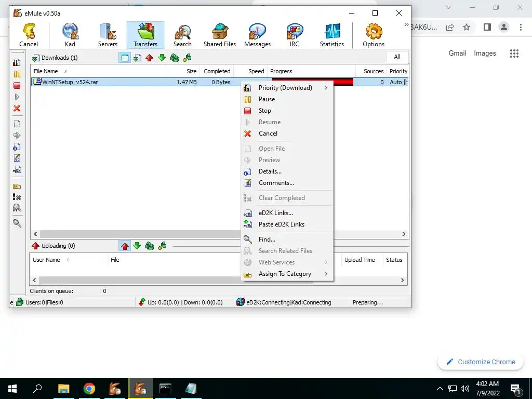Choose Stop from context menu
This screenshot has height=399, width=532.
[x=287, y=111]
